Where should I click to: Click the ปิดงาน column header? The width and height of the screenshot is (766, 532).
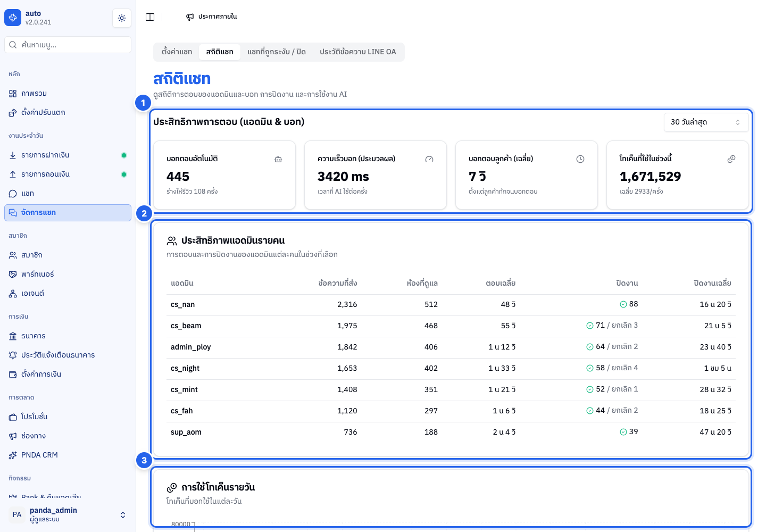(x=627, y=283)
